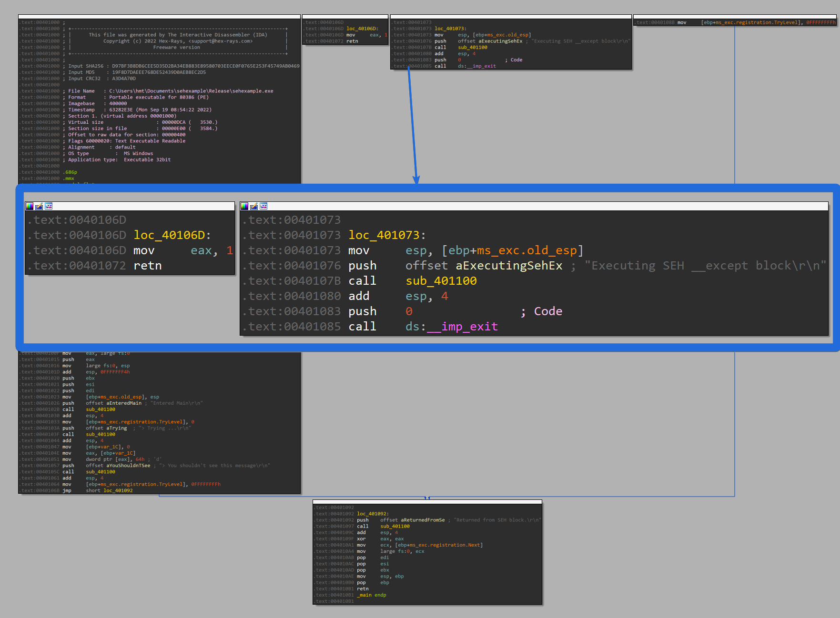Viewport: 840px width, 618px height.
Task: Click the group node icon on the loc_401073 block
Action: (x=263, y=206)
